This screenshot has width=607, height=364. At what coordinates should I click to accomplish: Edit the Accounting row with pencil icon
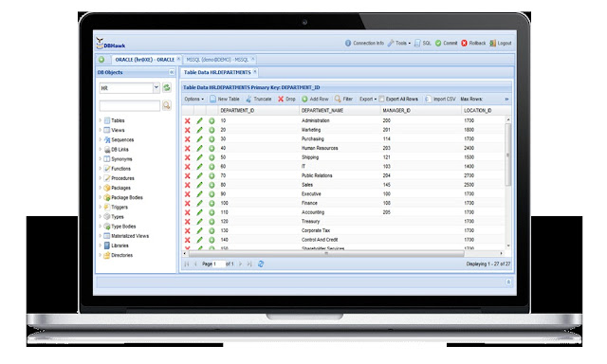(200, 212)
